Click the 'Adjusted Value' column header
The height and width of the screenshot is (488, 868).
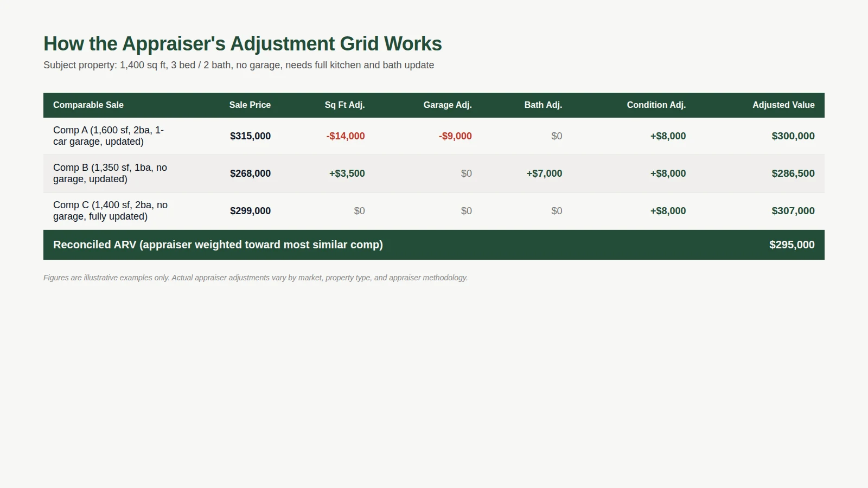783,105
